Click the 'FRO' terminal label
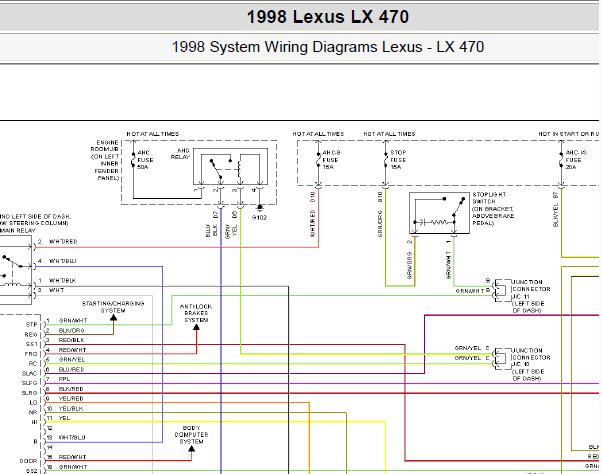This screenshot has height=474, width=602. (31, 354)
